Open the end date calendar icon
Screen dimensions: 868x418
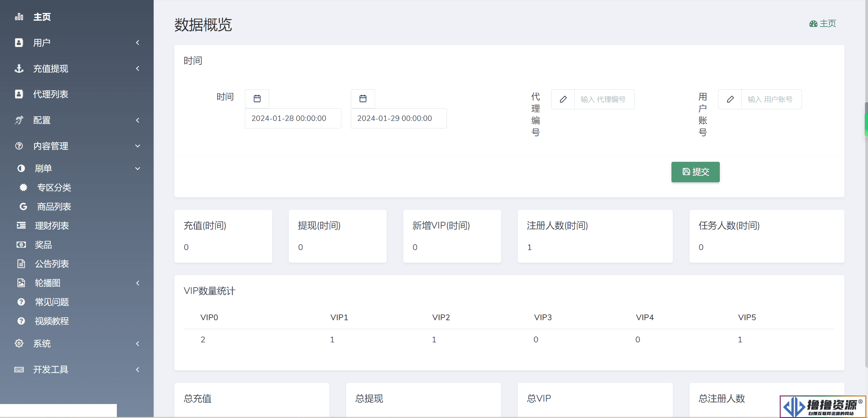pyautogui.click(x=363, y=99)
